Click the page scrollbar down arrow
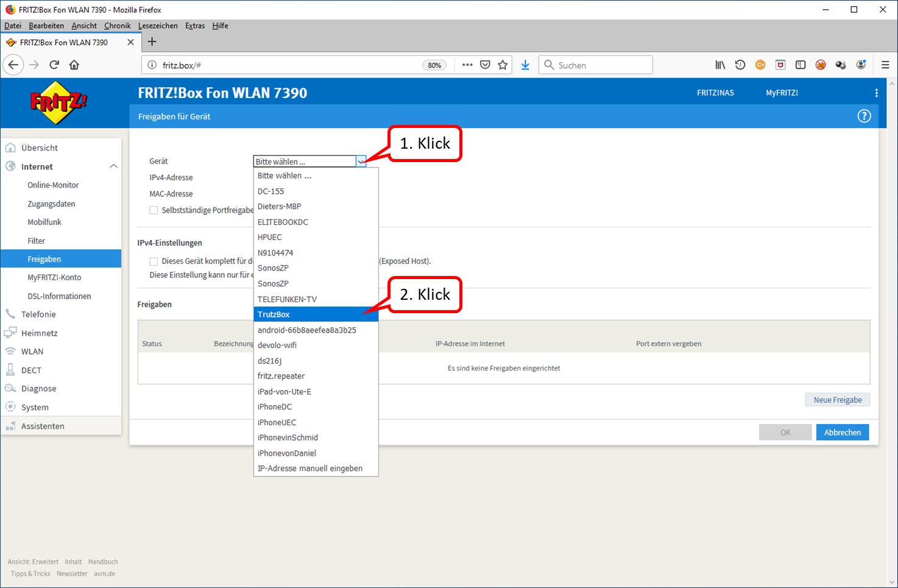898x588 pixels. click(892, 582)
